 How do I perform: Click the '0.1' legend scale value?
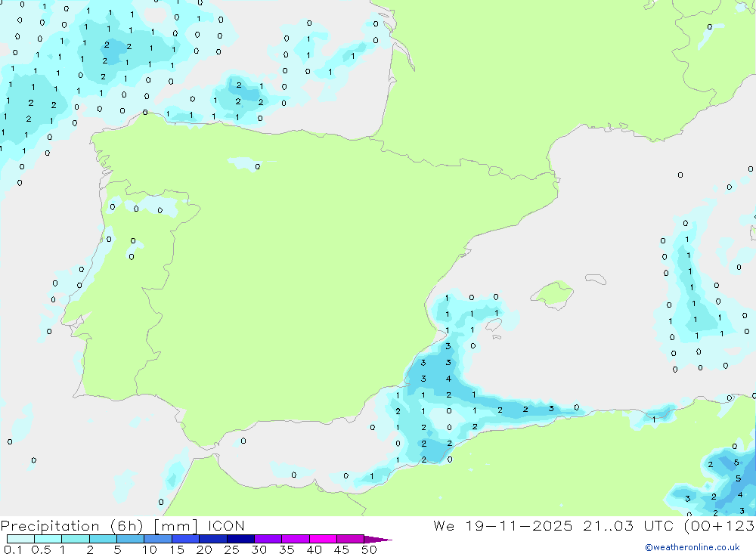point(13,549)
